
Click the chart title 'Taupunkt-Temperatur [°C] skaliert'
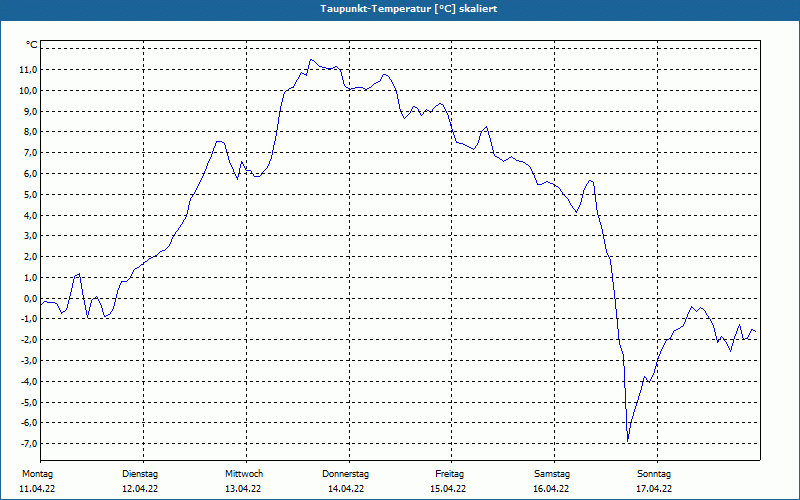click(x=409, y=9)
